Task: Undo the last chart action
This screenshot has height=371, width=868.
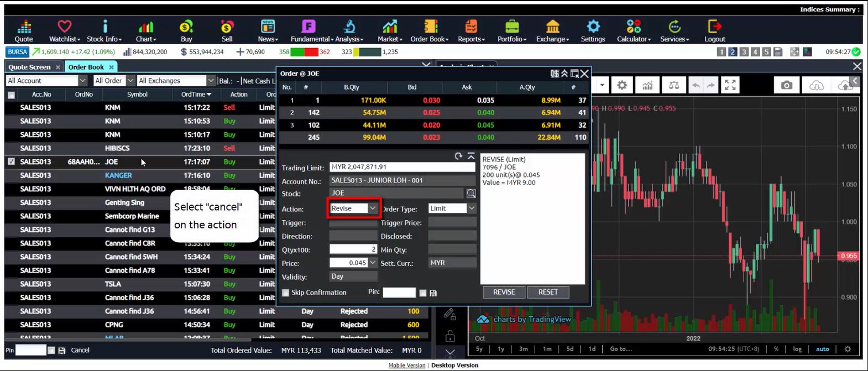Action: point(696,85)
